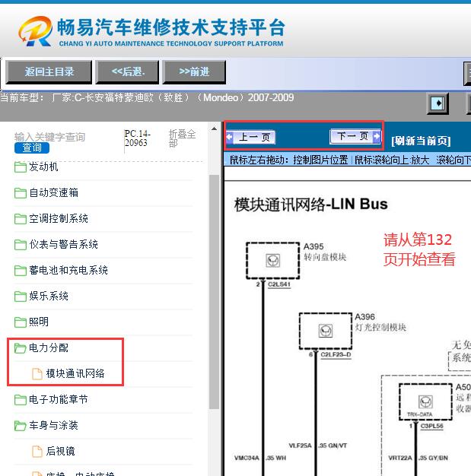The width and height of the screenshot is (471, 476).
Task: Expand the 仪表与警告系统 folder
Action: coord(63,244)
